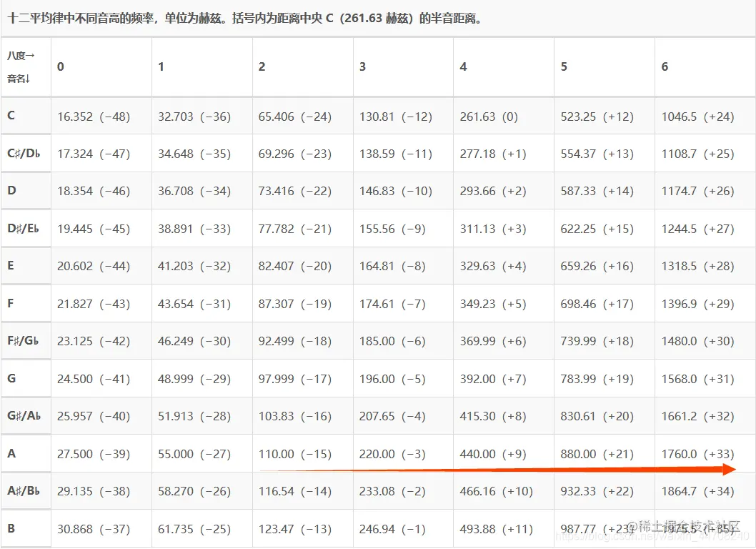
Task: Click the cell 739.99 (+18)
Action: pos(604,340)
